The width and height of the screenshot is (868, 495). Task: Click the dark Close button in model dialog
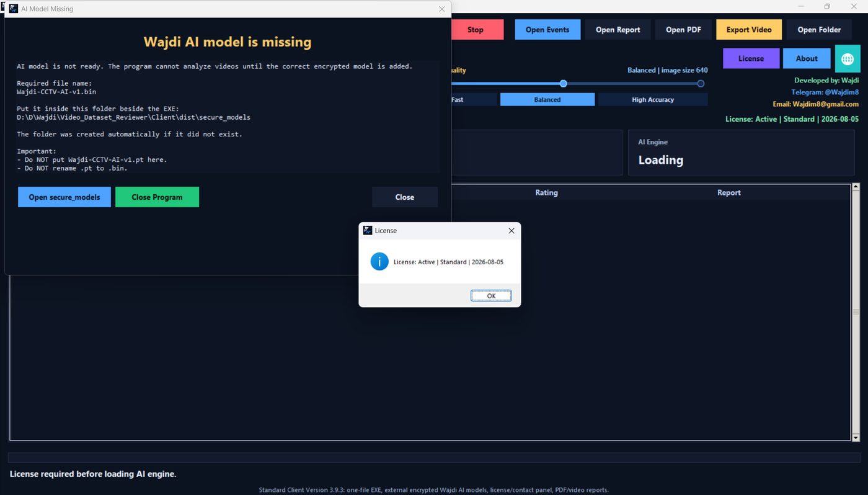click(x=405, y=197)
